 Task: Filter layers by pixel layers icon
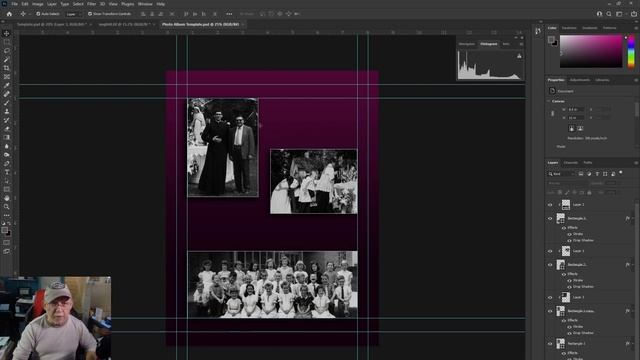click(x=581, y=174)
